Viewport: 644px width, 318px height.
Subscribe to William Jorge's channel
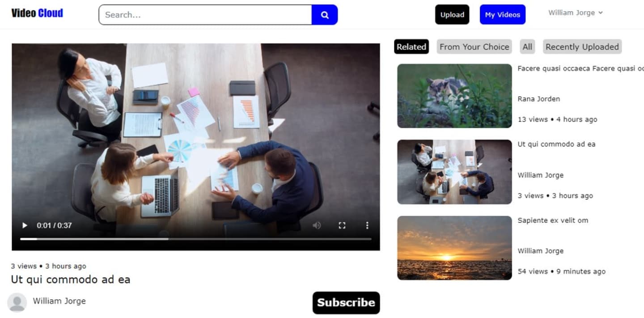point(346,303)
